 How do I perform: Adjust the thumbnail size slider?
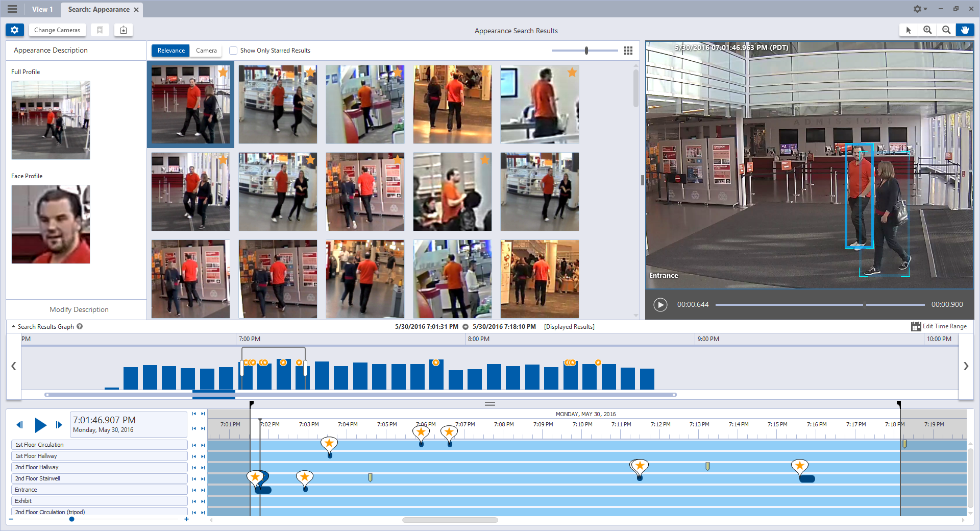[586, 51]
